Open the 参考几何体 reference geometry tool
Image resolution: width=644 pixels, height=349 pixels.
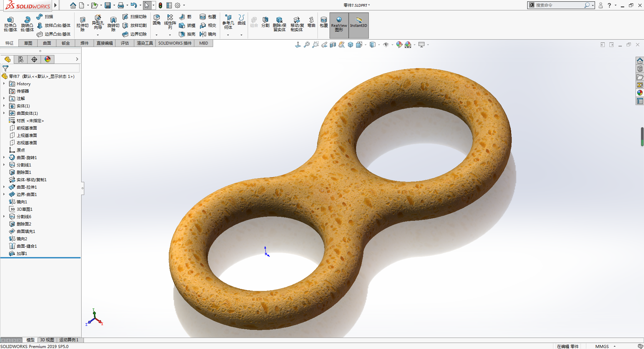pos(228,22)
